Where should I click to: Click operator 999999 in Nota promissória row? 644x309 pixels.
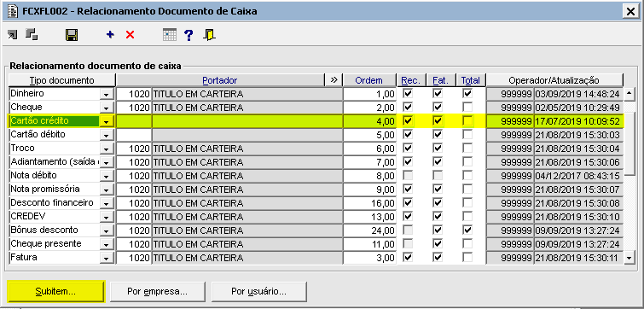pos(510,189)
